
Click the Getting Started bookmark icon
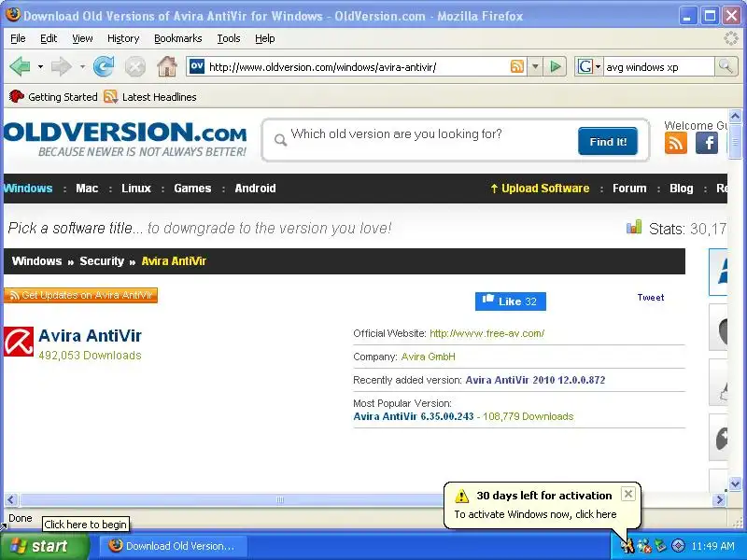pyautogui.click(x=17, y=97)
